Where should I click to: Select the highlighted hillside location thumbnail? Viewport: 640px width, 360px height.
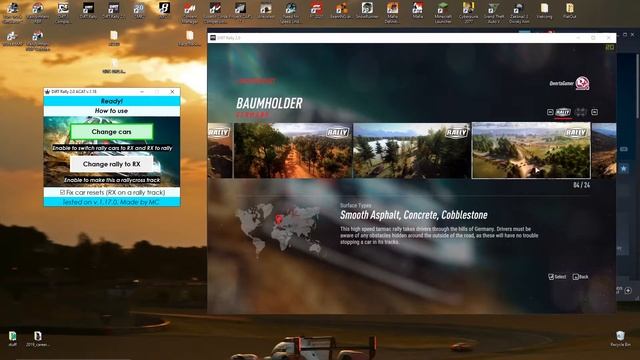click(531, 150)
